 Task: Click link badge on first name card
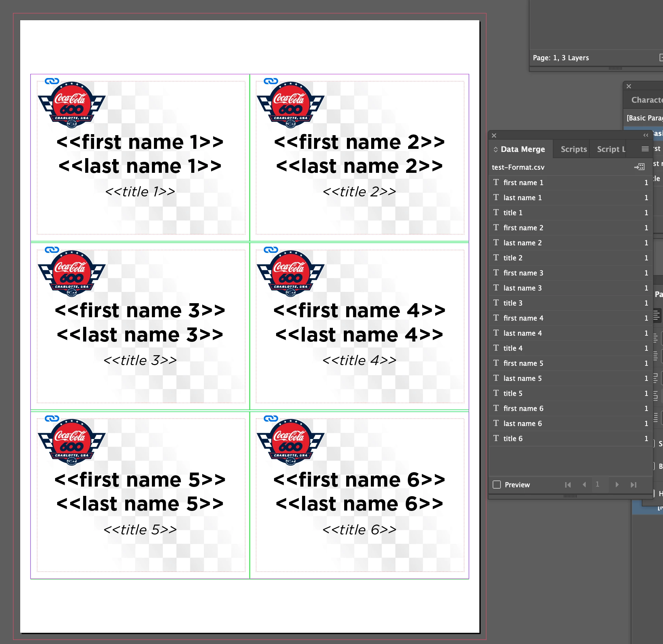click(52, 81)
